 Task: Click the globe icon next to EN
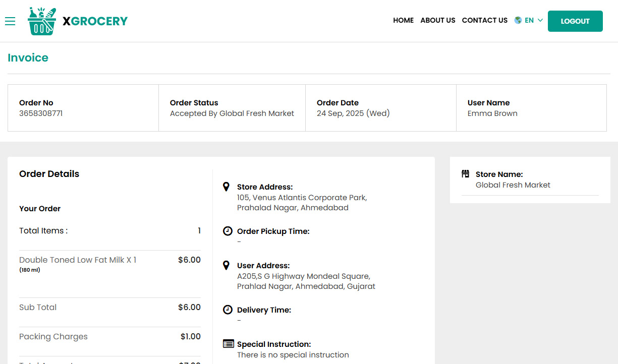click(x=518, y=20)
